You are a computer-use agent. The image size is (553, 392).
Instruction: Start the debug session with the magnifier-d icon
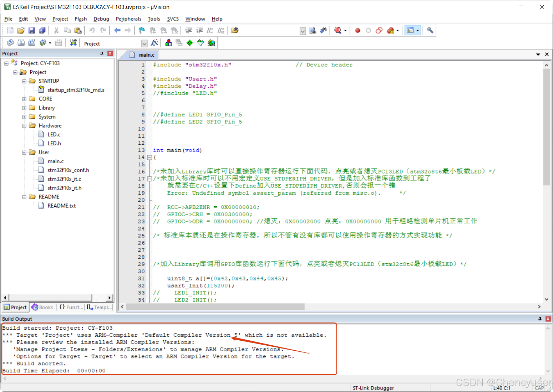click(338, 31)
